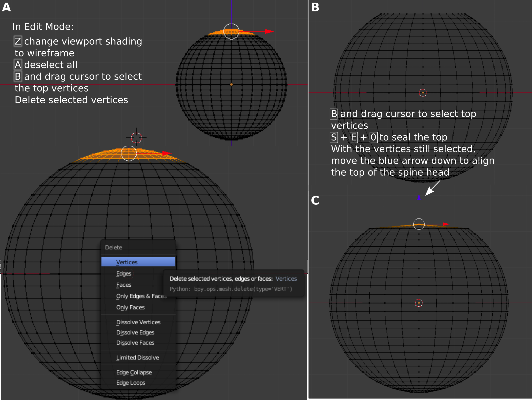Click the 3D cursor crosshair above large sphere
This screenshot has height=400, width=532.
[136, 137]
